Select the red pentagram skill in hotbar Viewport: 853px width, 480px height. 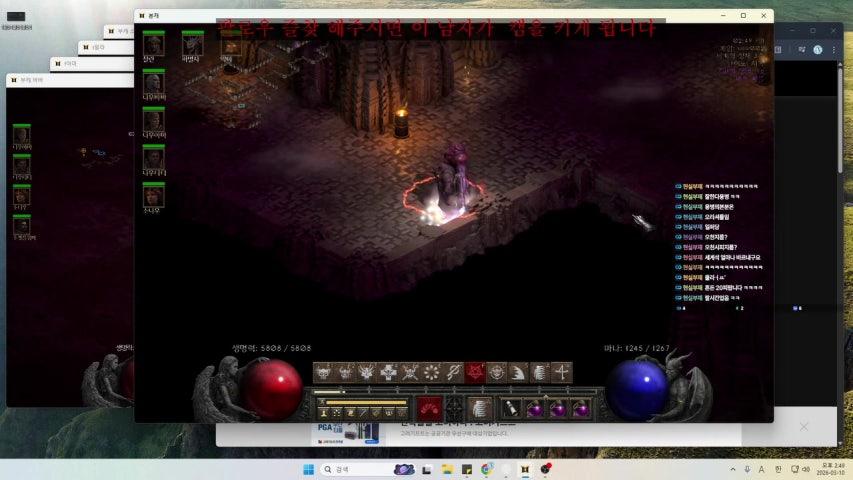pyautogui.click(x=475, y=373)
